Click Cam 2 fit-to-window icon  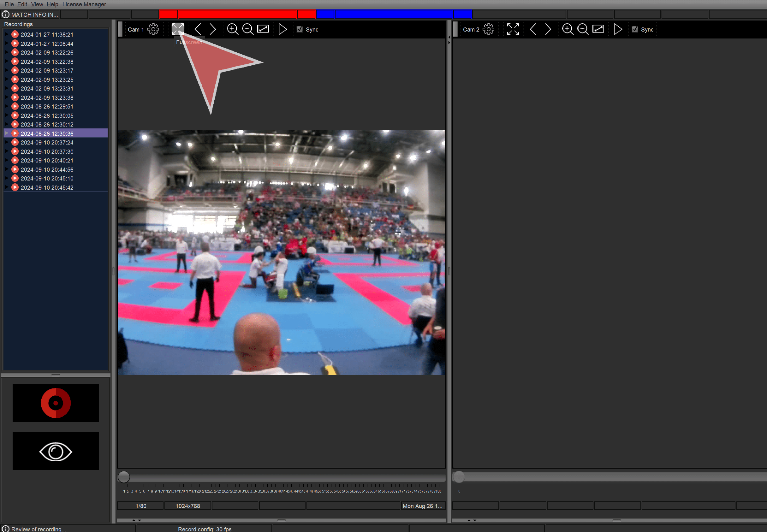coord(598,29)
